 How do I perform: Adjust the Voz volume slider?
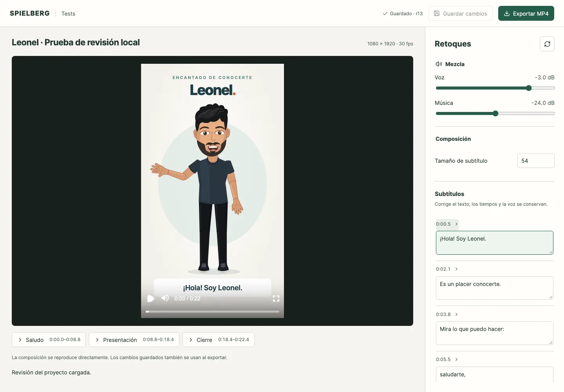495,88
